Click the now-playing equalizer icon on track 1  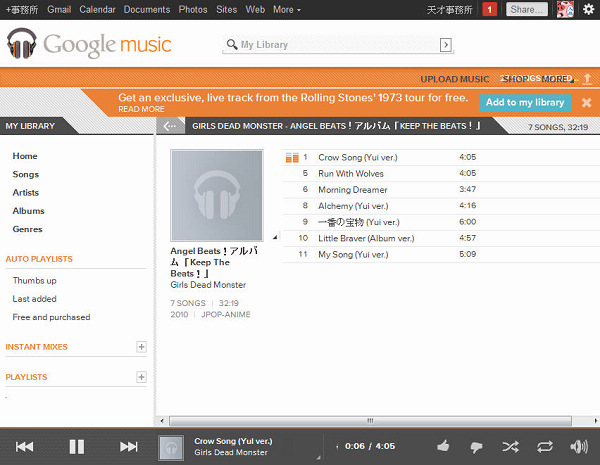292,157
